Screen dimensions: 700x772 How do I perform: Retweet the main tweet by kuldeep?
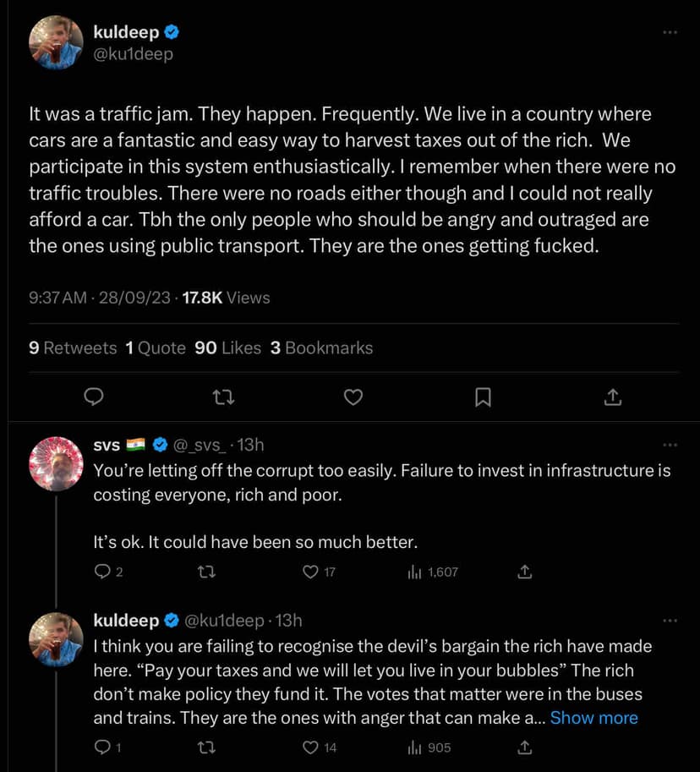(224, 397)
